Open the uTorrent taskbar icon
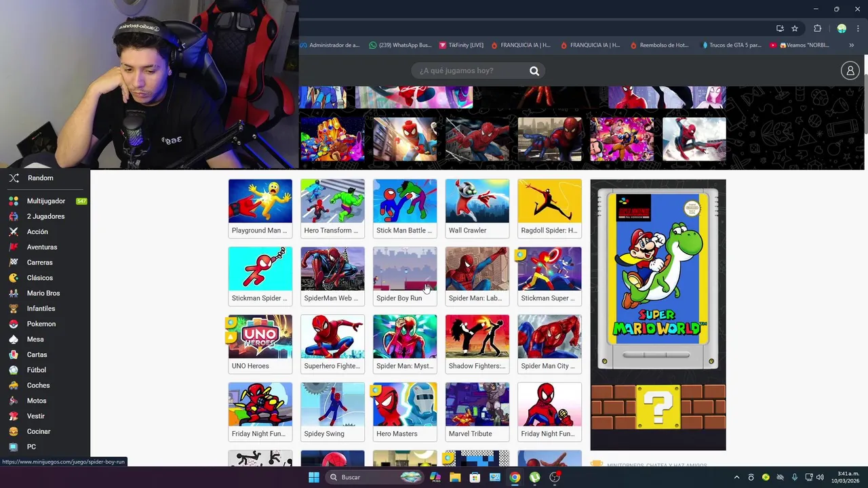Image resolution: width=868 pixels, height=488 pixels. point(535,477)
